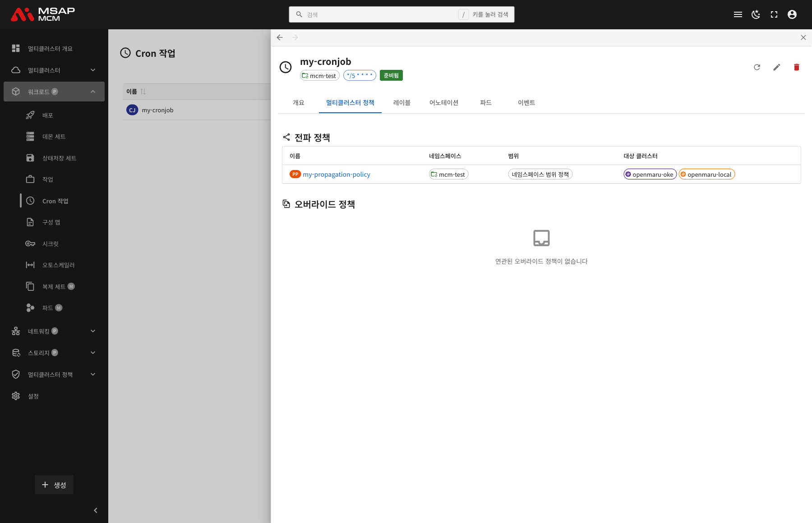Go back with the panel back arrow
This screenshot has width=812, height=523.
point(280,37)
